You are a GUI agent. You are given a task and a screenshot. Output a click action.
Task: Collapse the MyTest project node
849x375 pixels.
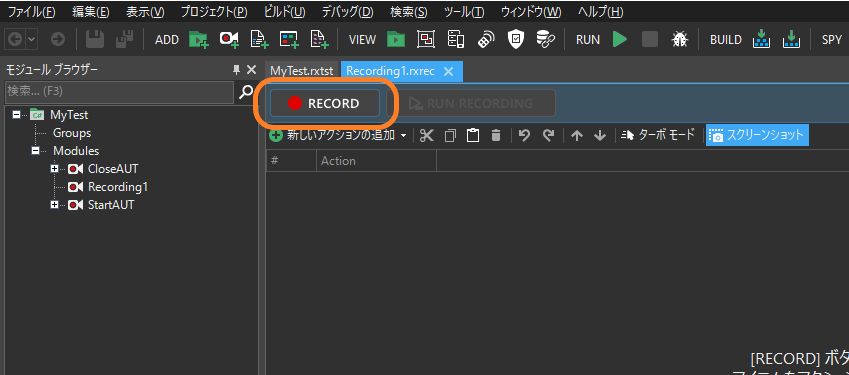[16, 115]
